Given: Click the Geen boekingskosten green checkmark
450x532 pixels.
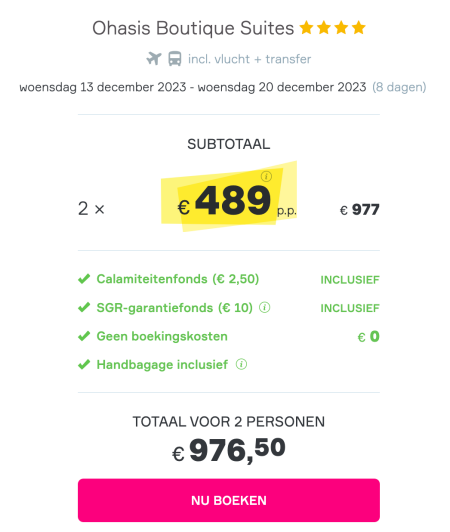Looking at the screenshot, I should (x=84, y=336).
